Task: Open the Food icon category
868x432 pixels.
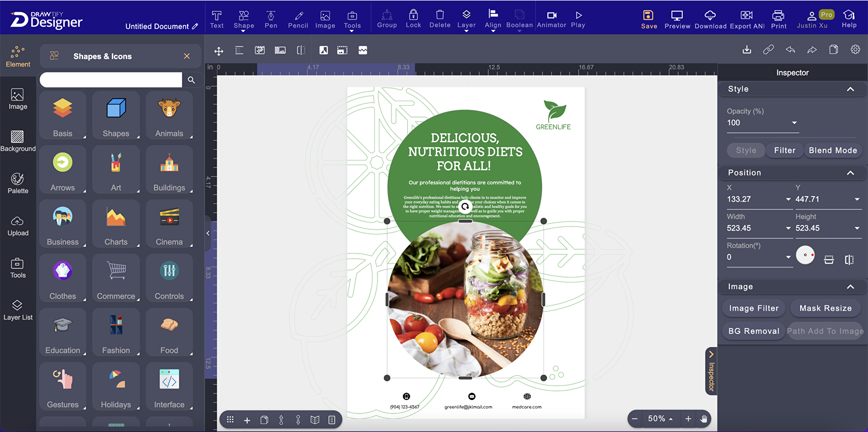Action: click(x=169, y=332)
